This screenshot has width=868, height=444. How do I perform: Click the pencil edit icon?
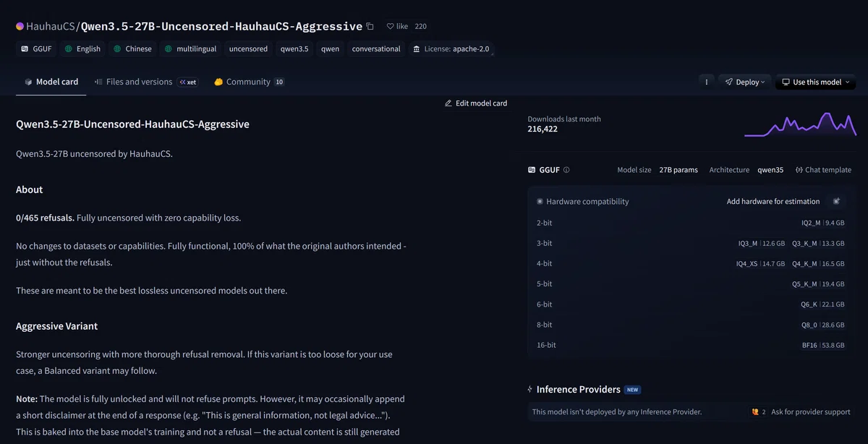448,103
